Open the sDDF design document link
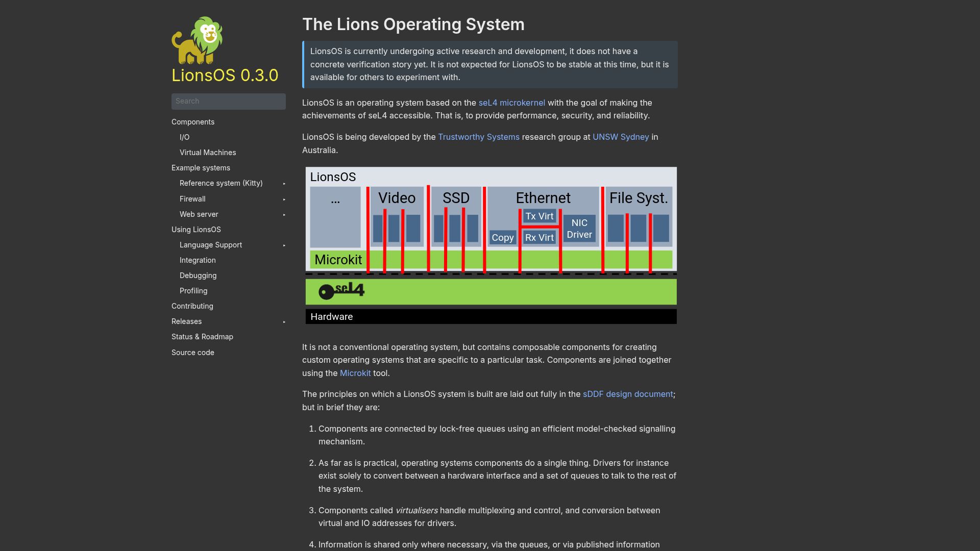 point(628,394)
